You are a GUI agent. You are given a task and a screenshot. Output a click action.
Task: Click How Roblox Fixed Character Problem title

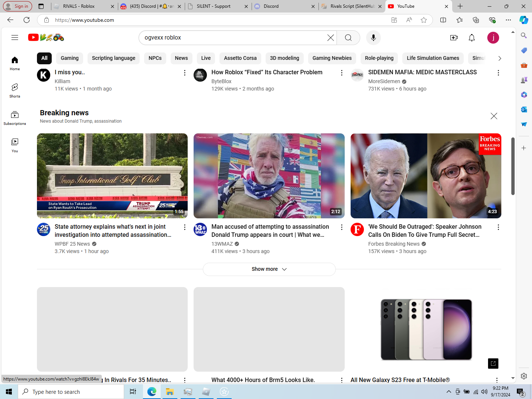267,72
